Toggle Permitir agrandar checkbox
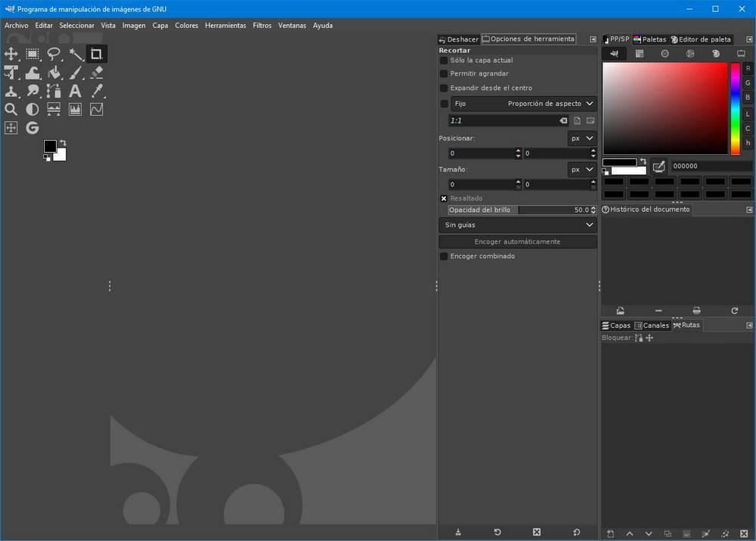Image resolution: width=756 pixels, height=541 pixels. point(444,74)
